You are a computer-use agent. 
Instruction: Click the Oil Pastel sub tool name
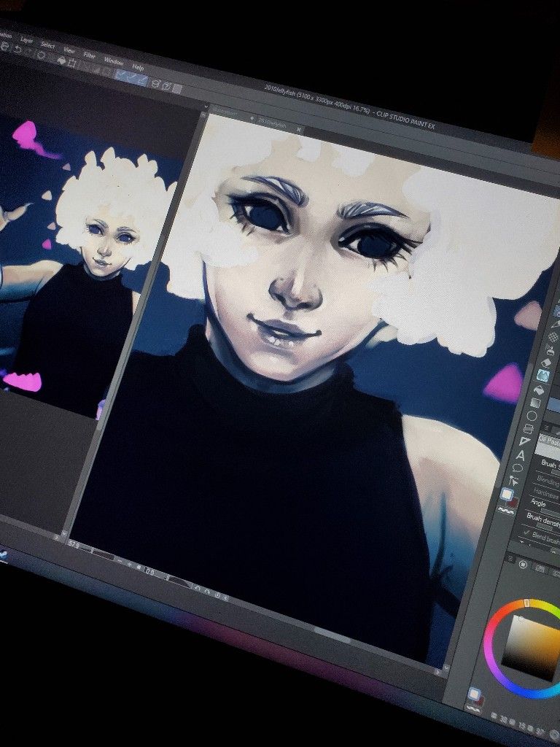click(550, 440)
